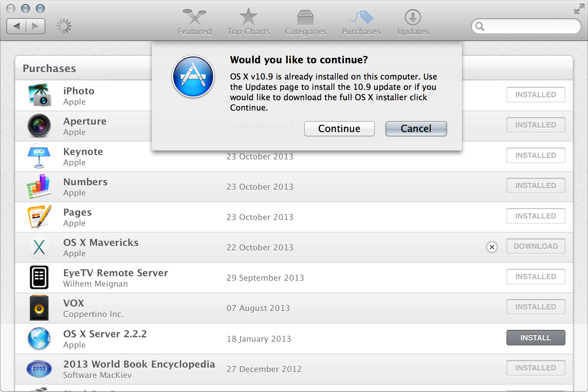Click the forward navigation arrow
The image size is (588, 392).
coord(35,26)
